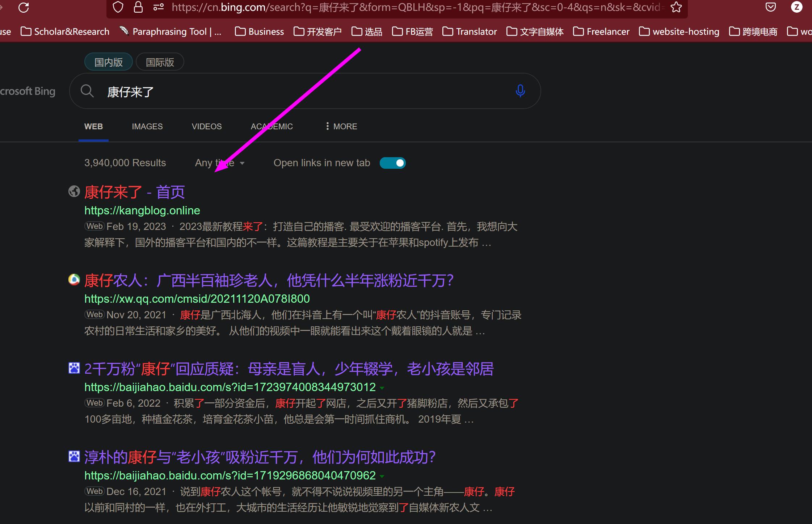Screen dimensions: 812x524
Task: Expand the MORE search categories menu
Action: point(341,126)
